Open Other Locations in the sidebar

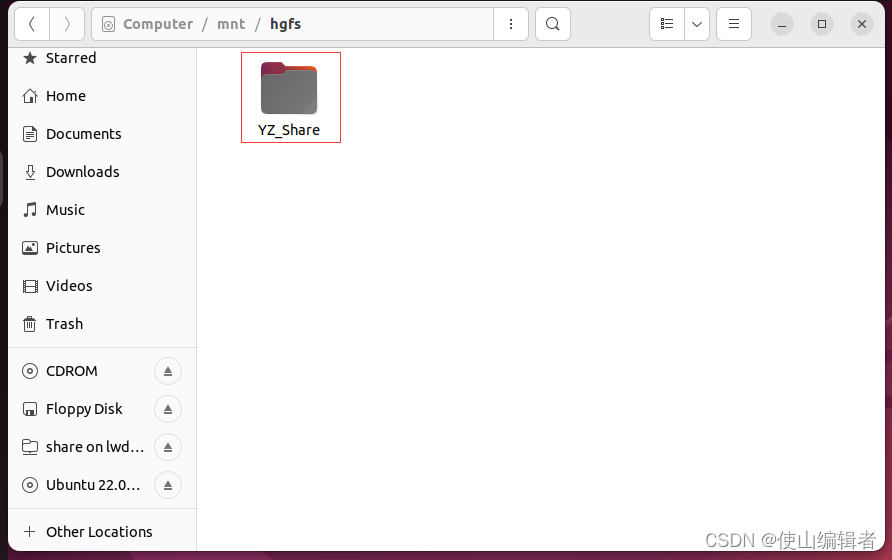coord(102,532)
